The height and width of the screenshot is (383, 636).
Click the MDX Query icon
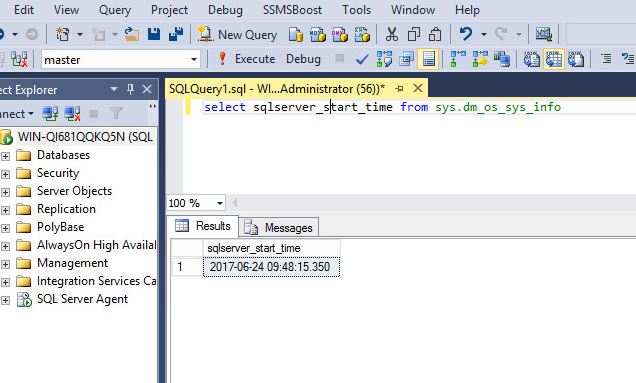(318, 35)
